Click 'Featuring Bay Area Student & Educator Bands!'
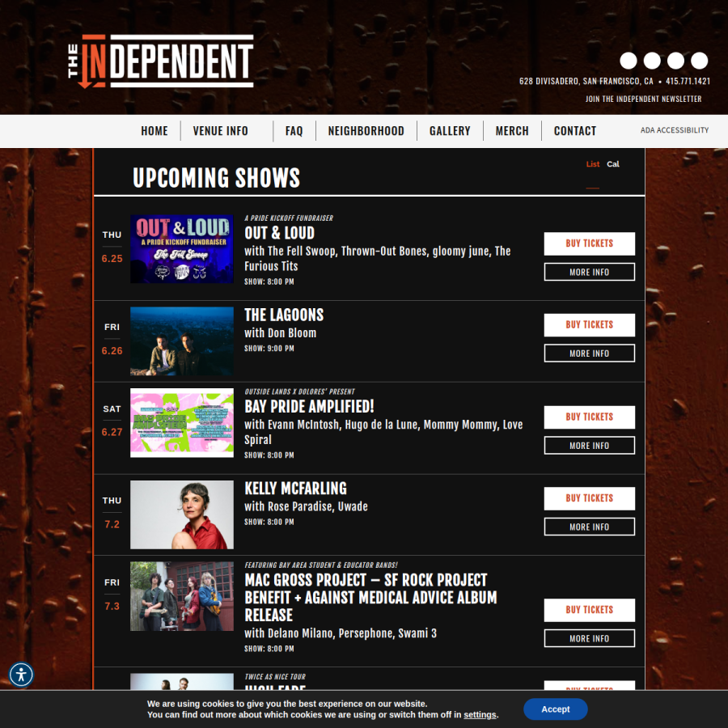Image resolution: width=728 pixels, height=728 pixels. [x=321, y=565]
